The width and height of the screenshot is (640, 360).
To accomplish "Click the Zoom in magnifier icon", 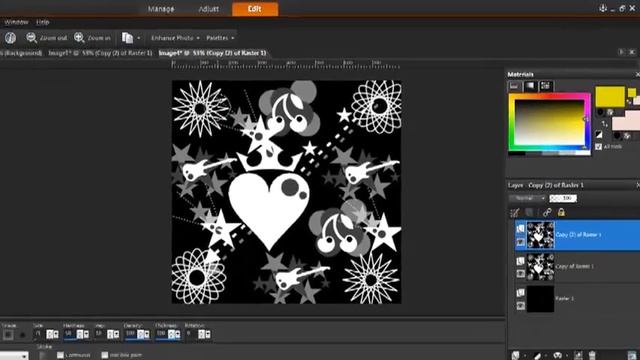I will click(79, 38).
